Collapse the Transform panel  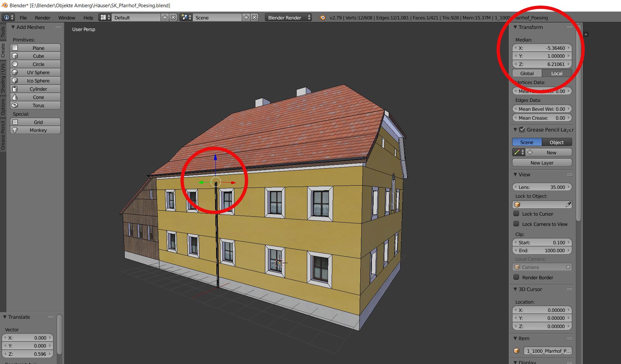tap(515, 27)
